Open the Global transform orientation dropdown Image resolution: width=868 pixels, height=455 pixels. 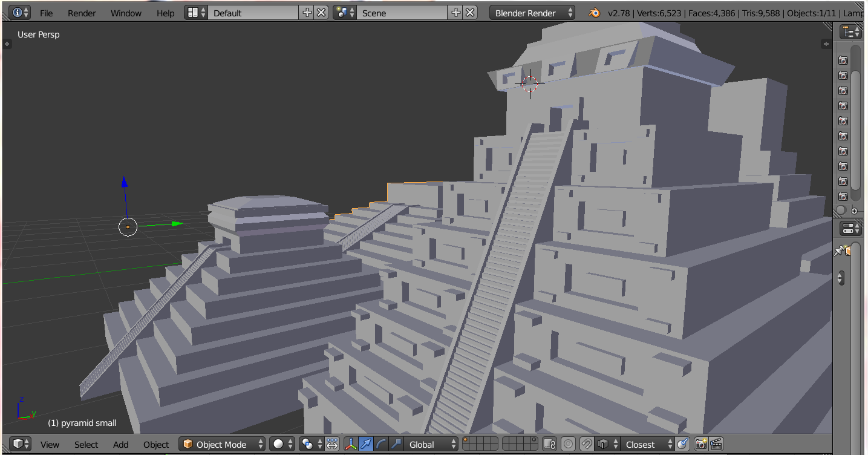[431, 444]
